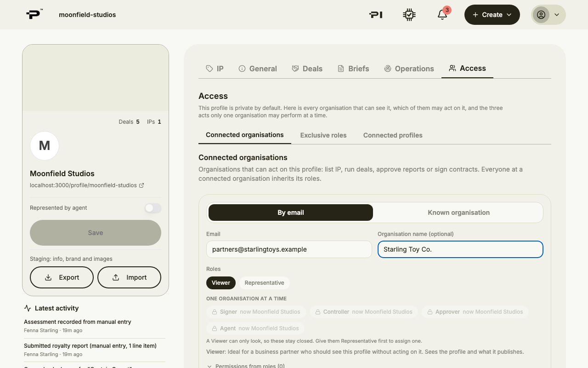This screenshot has height=368, width=588.
Task: Open the PI icon in top bar
Action: [376, 15]
